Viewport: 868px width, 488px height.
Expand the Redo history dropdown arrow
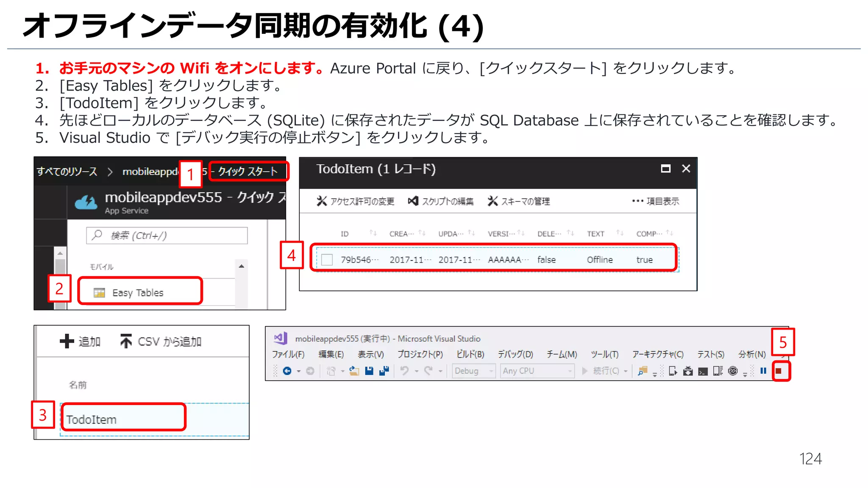coord(440,372)
